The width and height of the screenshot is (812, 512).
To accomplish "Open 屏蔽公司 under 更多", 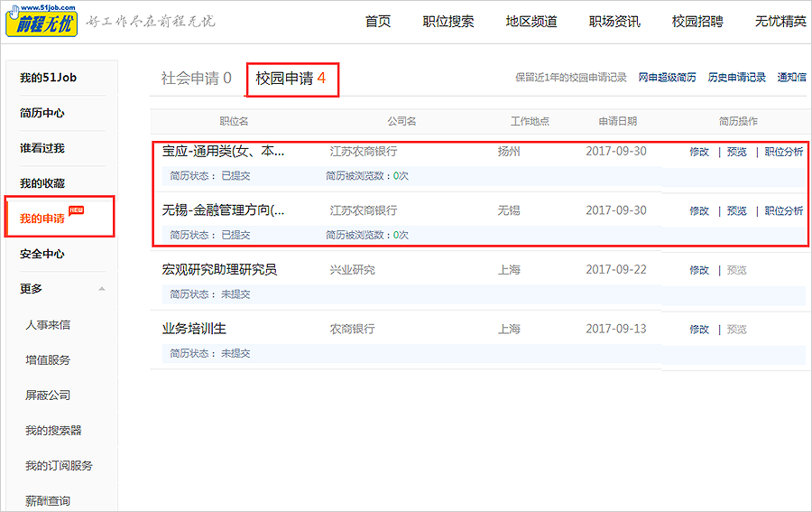I will coord(48,396).
